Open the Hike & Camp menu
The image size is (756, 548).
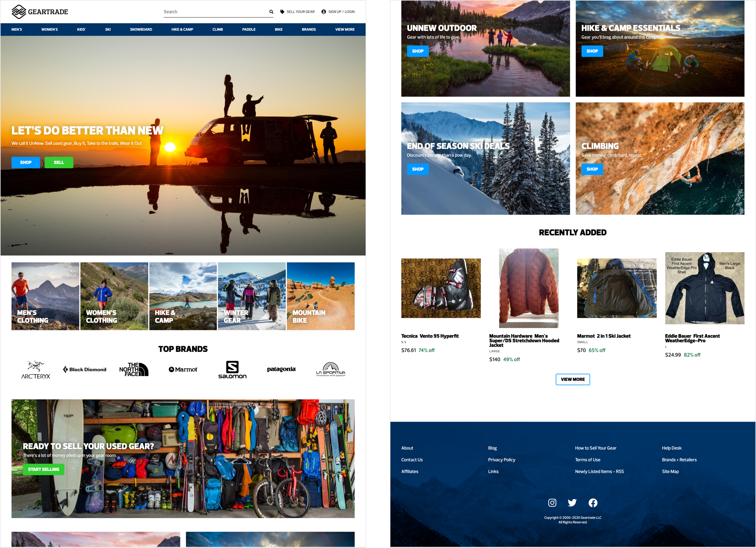[x=182, y=29]
